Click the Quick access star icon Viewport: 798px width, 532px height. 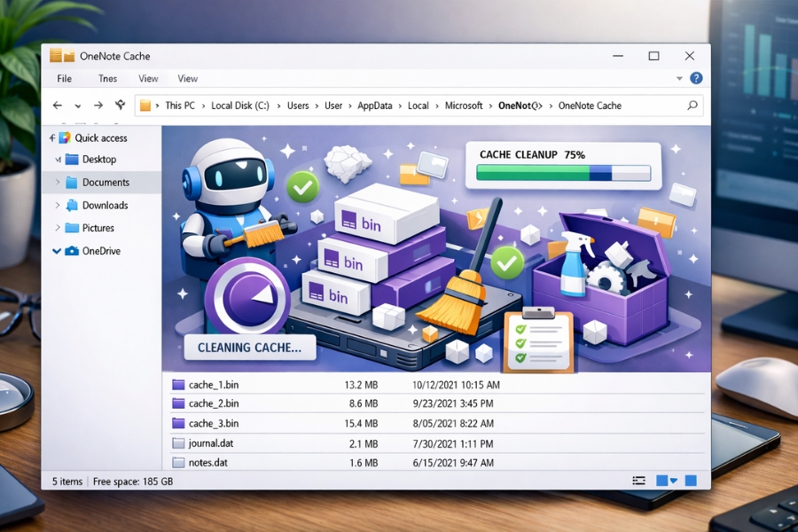click(x=65, y=137)
